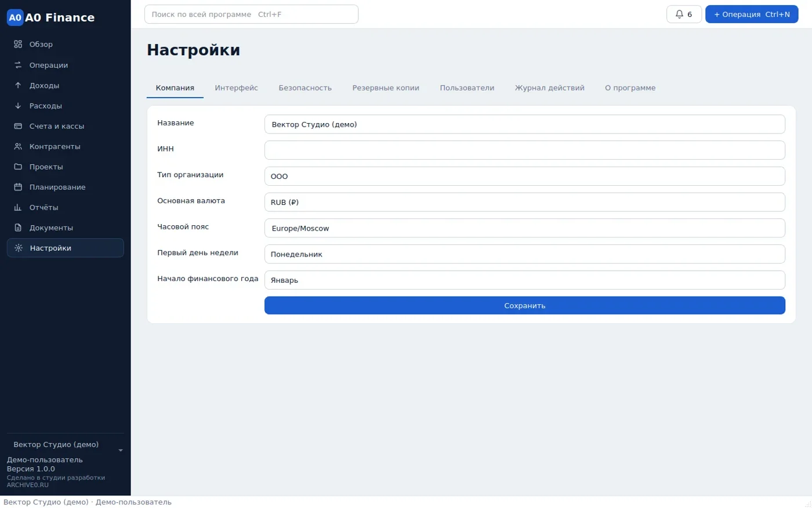Screen dimensions: 812x508
Task: Open the О программе tab
Action: pos(630,88)
